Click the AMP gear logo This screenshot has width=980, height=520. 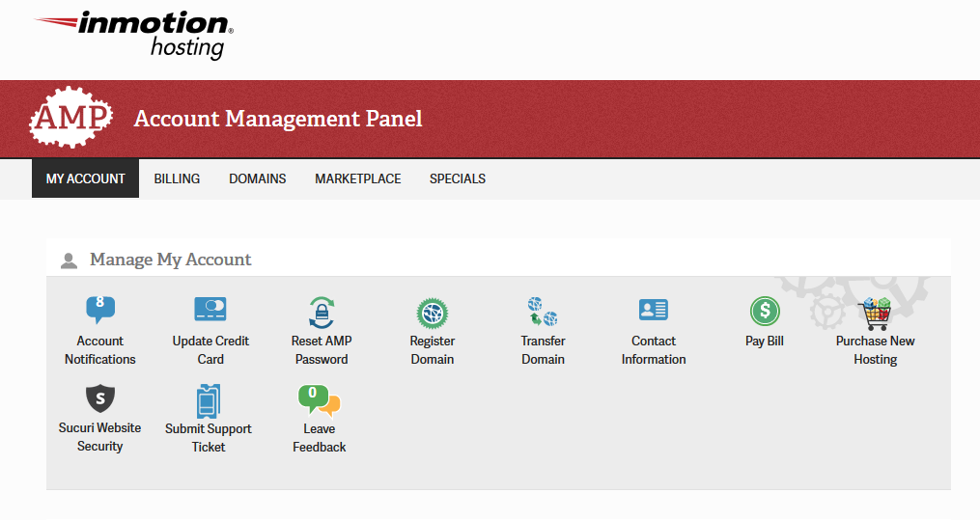tap(70, 119)
